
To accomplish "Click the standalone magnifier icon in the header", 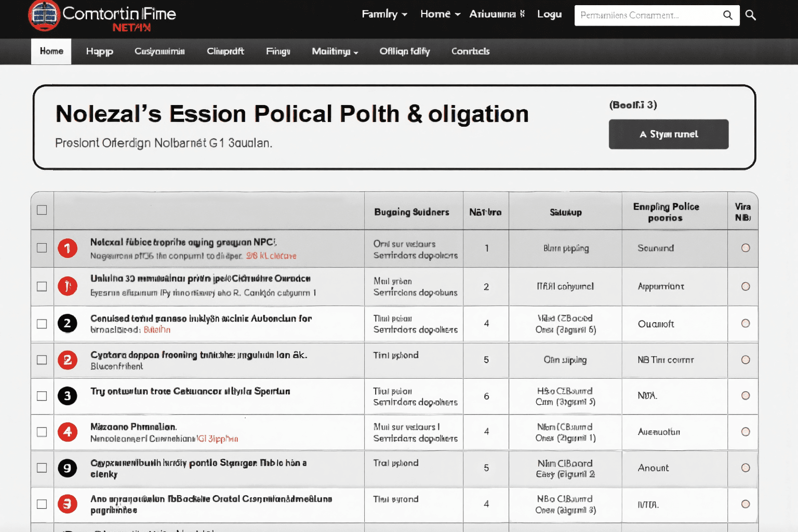I will [750, 15].
